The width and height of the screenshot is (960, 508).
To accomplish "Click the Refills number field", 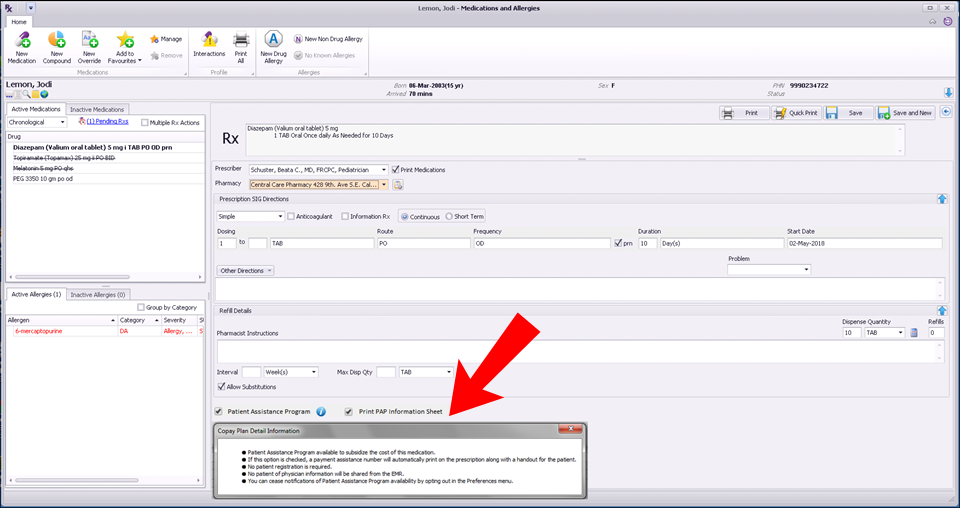I will point(936,333).
